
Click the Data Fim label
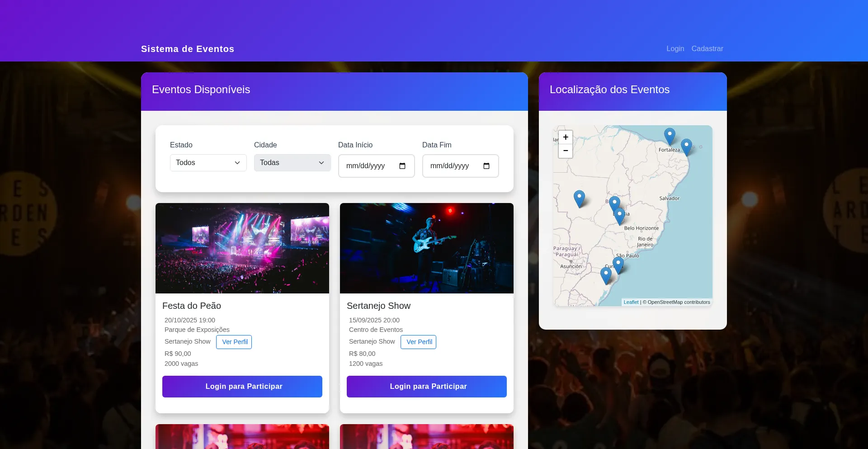pyautogui.click(x=437, y=145)
